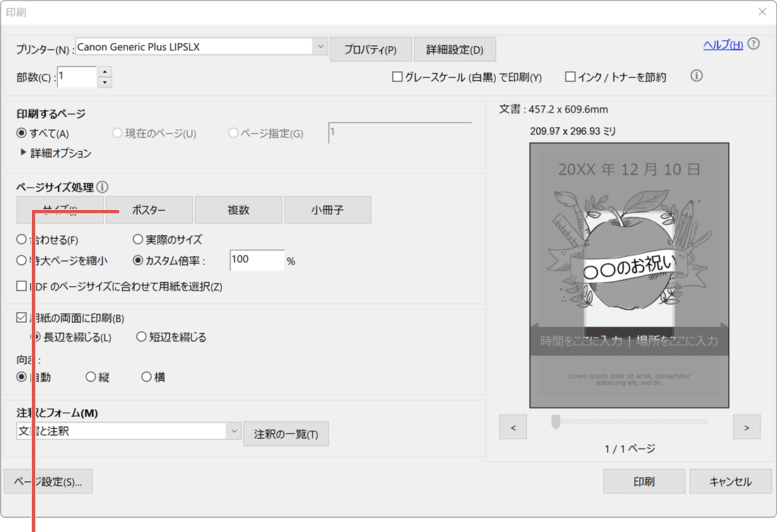The width and height of the screenshot is (777, 532).
Task: Open the 注釈とフォーム dropdown
Action: tap(234, 430)
